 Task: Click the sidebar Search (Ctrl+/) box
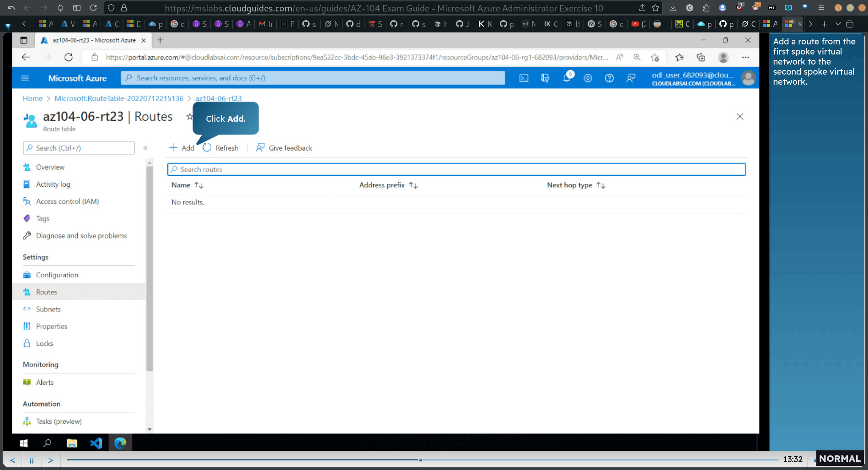(x=79, y=148)
